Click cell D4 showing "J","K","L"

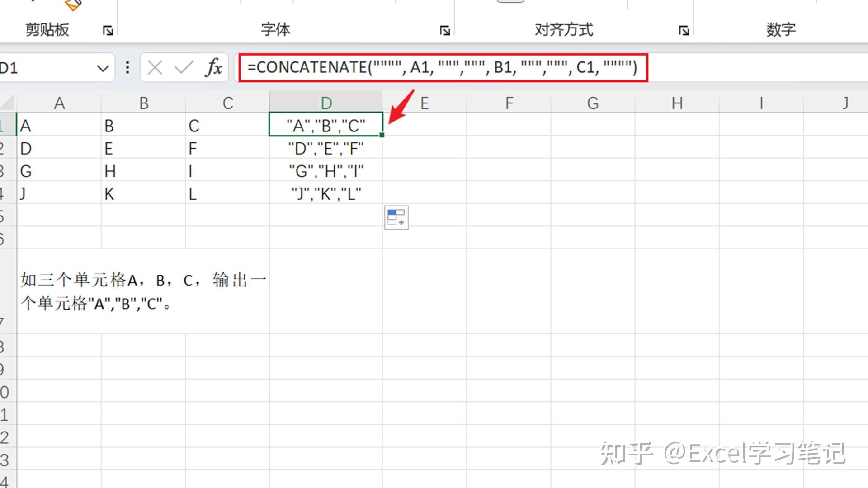[325, 193]
